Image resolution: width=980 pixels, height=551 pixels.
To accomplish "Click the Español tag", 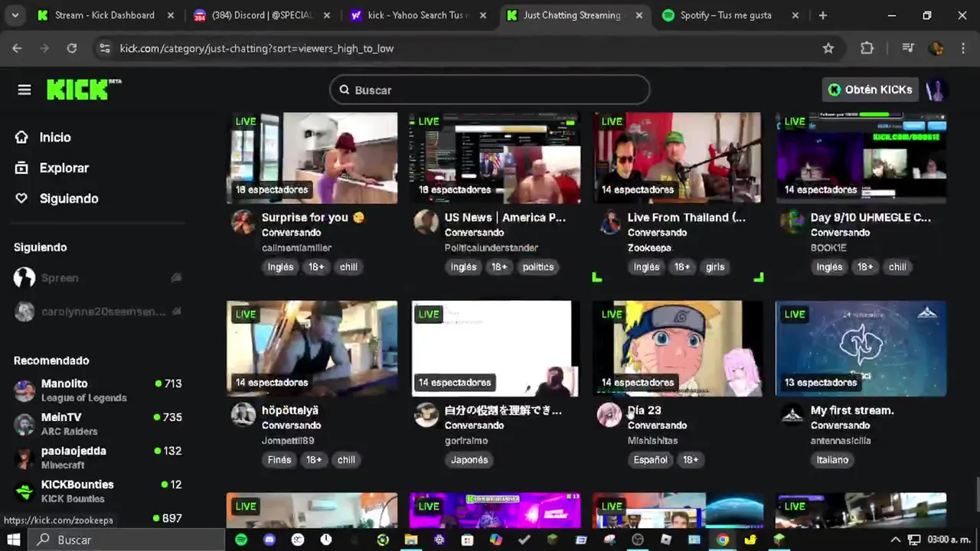I will coord(650,460).
